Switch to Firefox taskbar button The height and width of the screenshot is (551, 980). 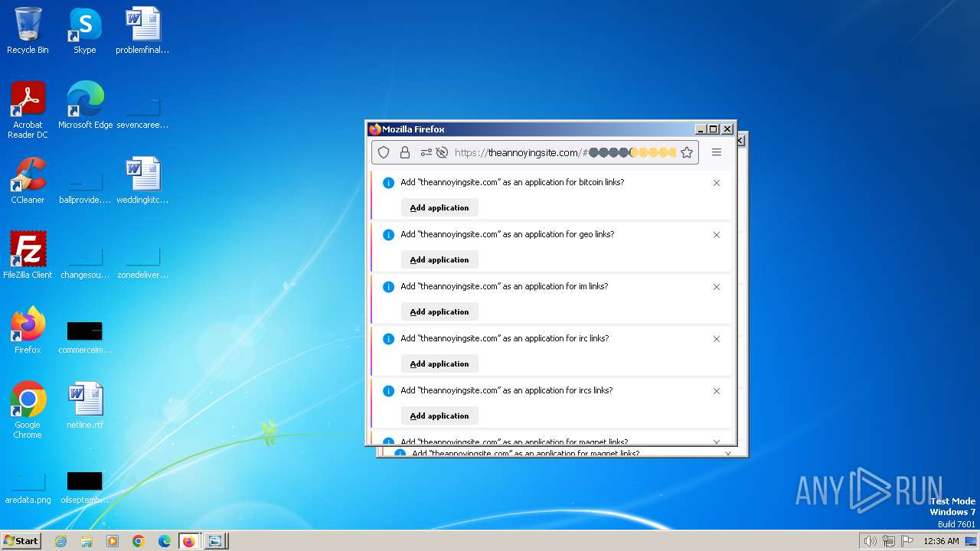[189, 541]
